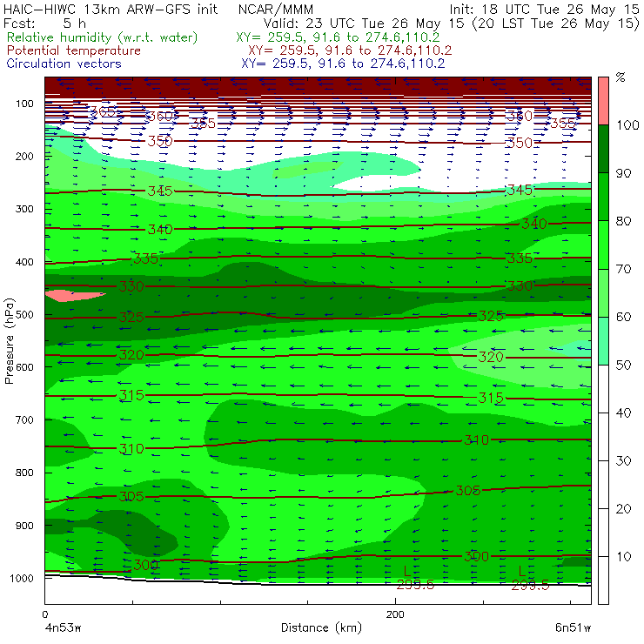Click the '30' colorbar label

click(x=623, y=461)
